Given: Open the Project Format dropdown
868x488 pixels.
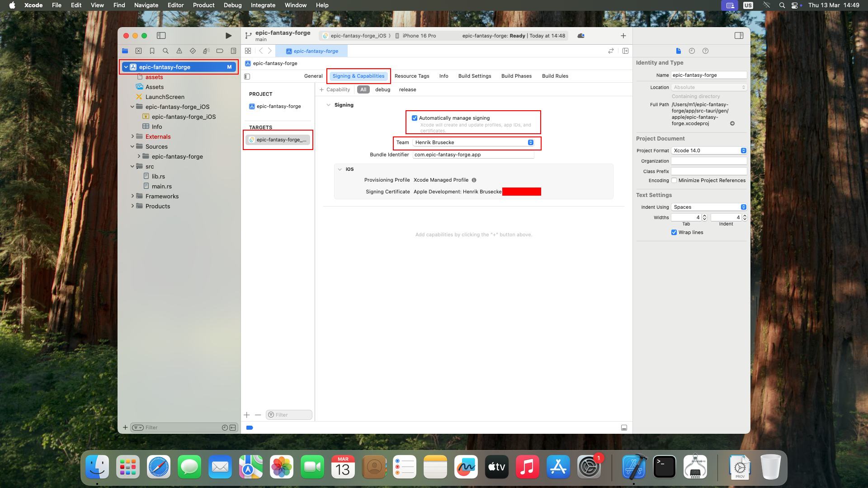Looking at the screenshot, I should pos(709,150).
